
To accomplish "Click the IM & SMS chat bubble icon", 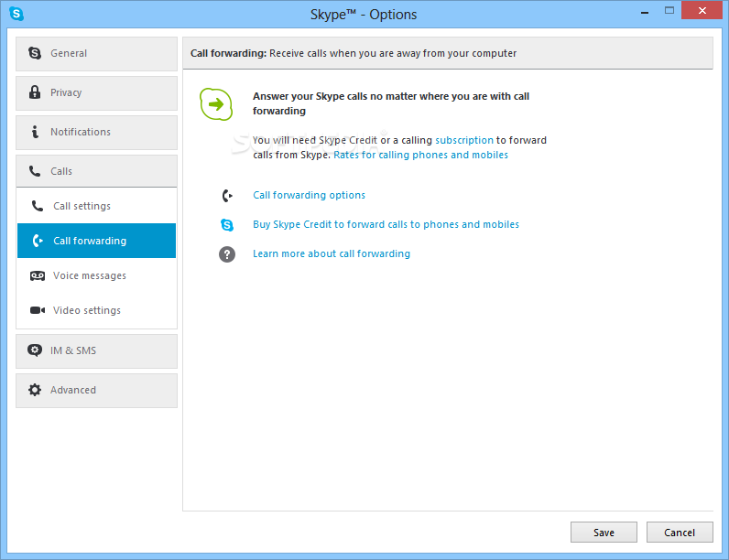I will click(35, 350).
